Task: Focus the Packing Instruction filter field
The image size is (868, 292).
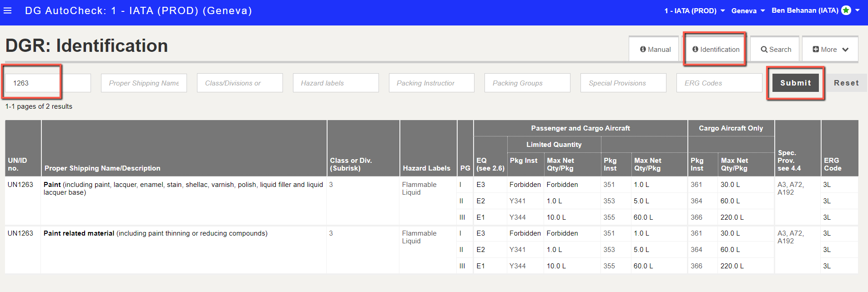Action: (432, 83)
